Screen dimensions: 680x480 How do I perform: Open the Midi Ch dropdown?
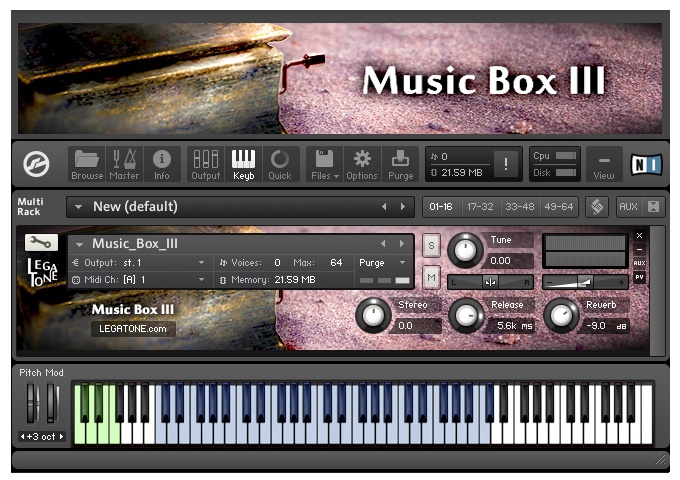(x=139, y=280)
